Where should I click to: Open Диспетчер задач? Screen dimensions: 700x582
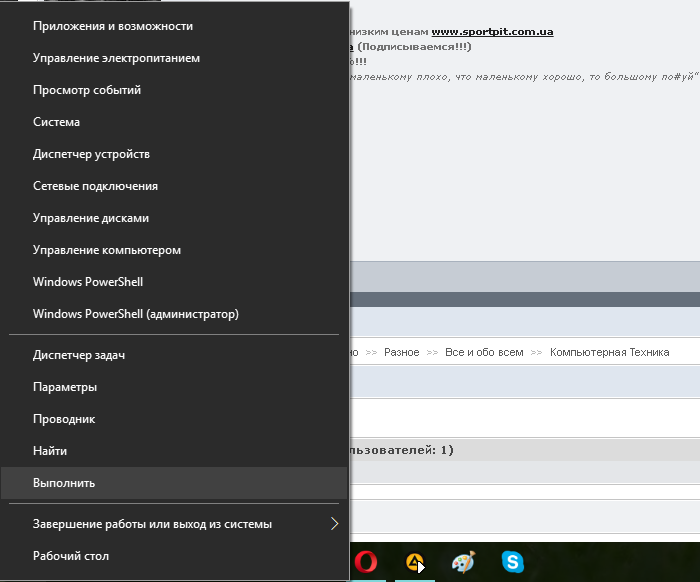click(x=79, y=355)
